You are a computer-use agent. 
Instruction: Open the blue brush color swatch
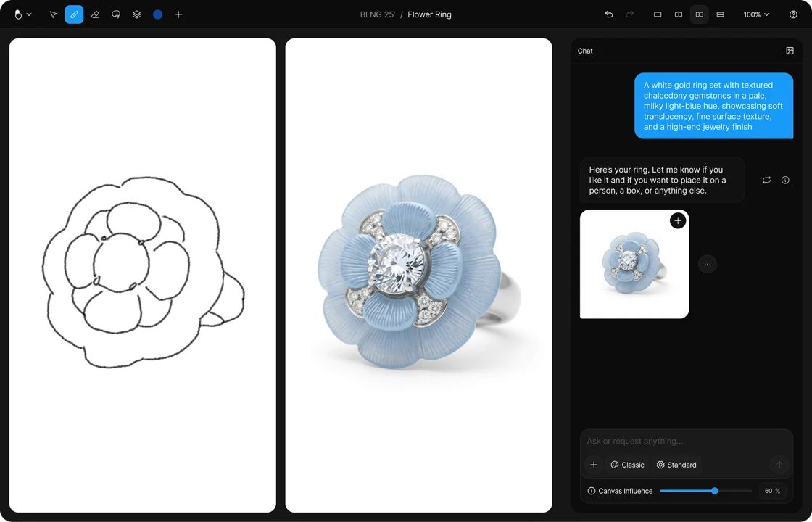point(158,14)
